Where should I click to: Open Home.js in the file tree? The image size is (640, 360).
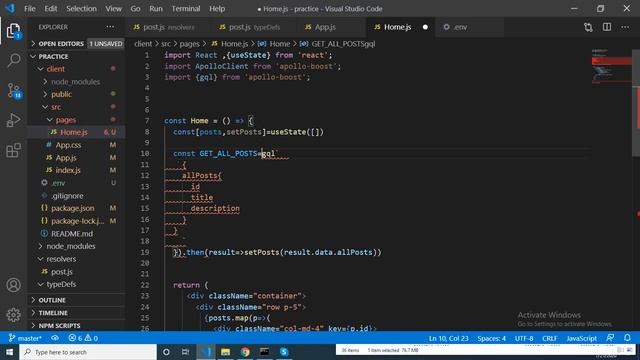76,132
